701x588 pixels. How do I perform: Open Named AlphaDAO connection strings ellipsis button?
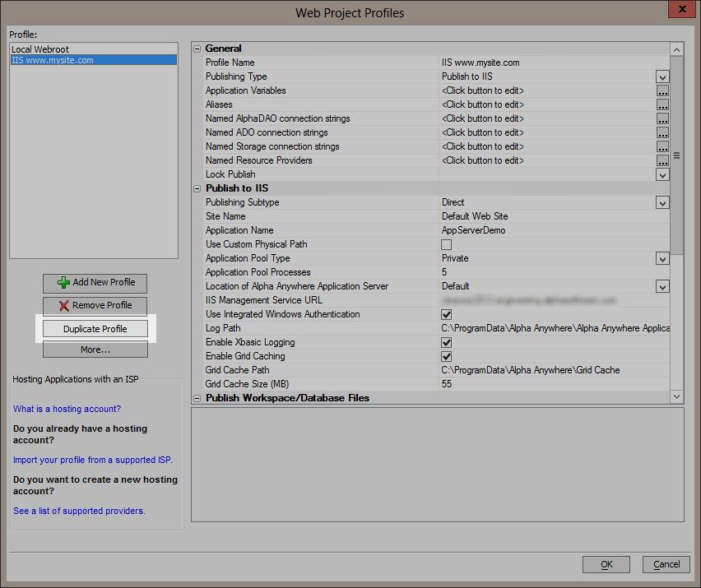click(662, 119)
